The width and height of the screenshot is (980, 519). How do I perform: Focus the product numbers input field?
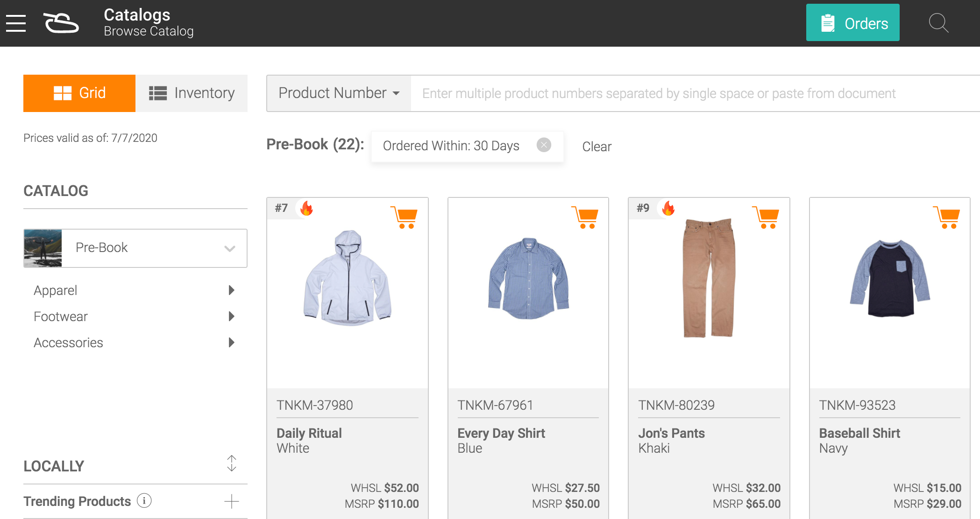[695, 93]
